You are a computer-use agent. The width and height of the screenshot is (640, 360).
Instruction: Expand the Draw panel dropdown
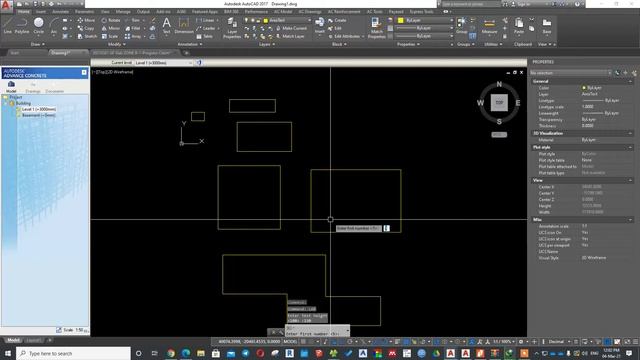(38, 44)
